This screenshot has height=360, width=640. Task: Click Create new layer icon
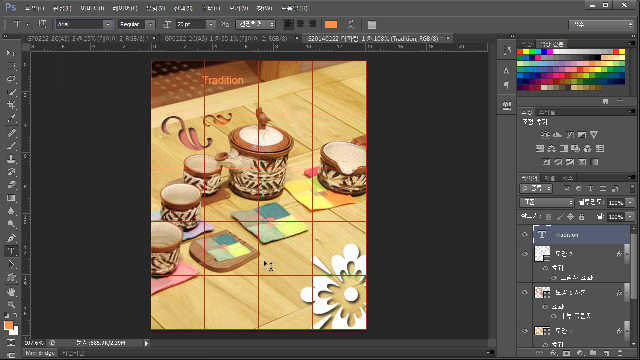point(607,353)
